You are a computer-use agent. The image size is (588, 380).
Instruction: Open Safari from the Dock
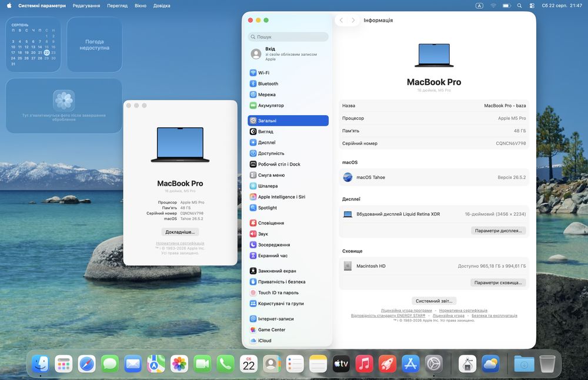[x=86, y=364]
